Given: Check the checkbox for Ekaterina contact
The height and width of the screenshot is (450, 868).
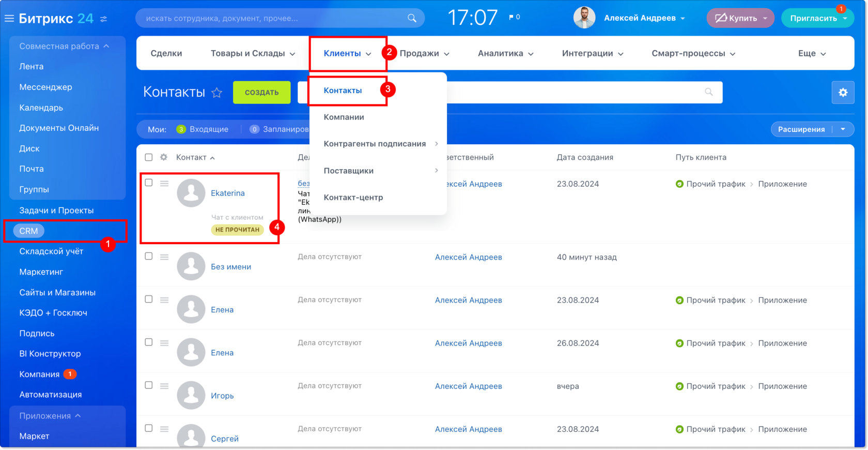Looking at the screenshot, I should point(149,183).
